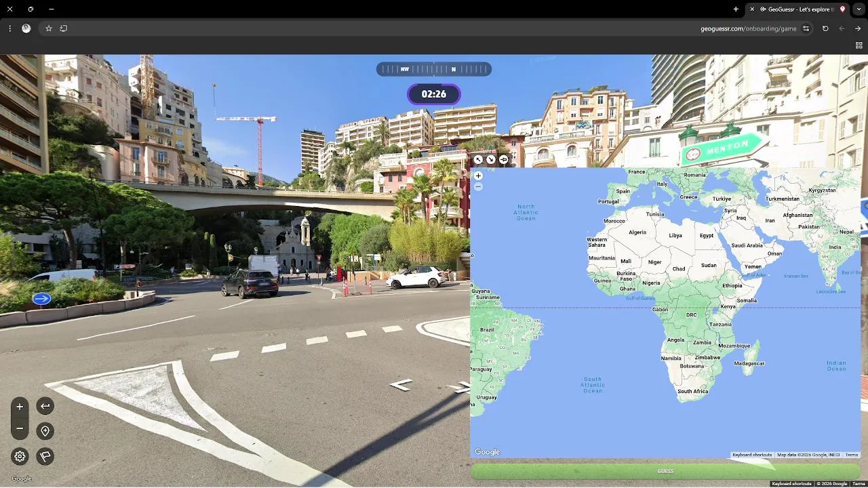
Task: Click on Turkmenistan on the map
Action: coord(783,199)
